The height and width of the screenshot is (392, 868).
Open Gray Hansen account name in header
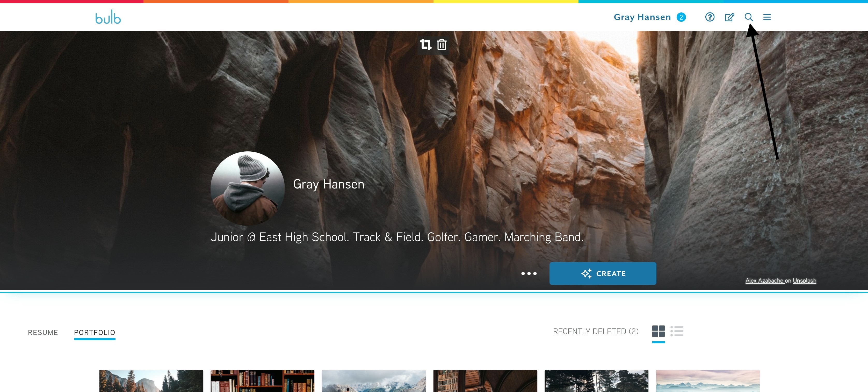[642, 17]
